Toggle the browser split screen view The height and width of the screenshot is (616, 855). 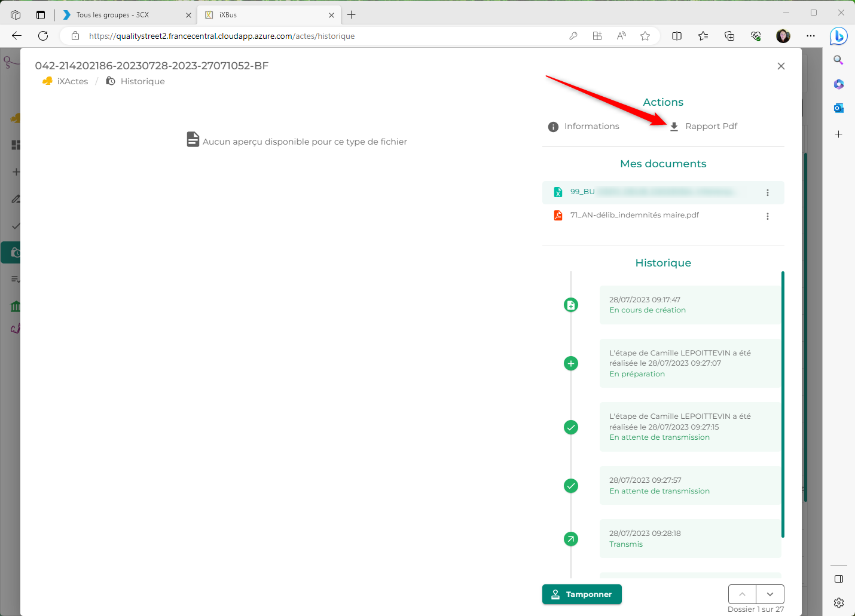pyautogui.click(x=677, y=36)
